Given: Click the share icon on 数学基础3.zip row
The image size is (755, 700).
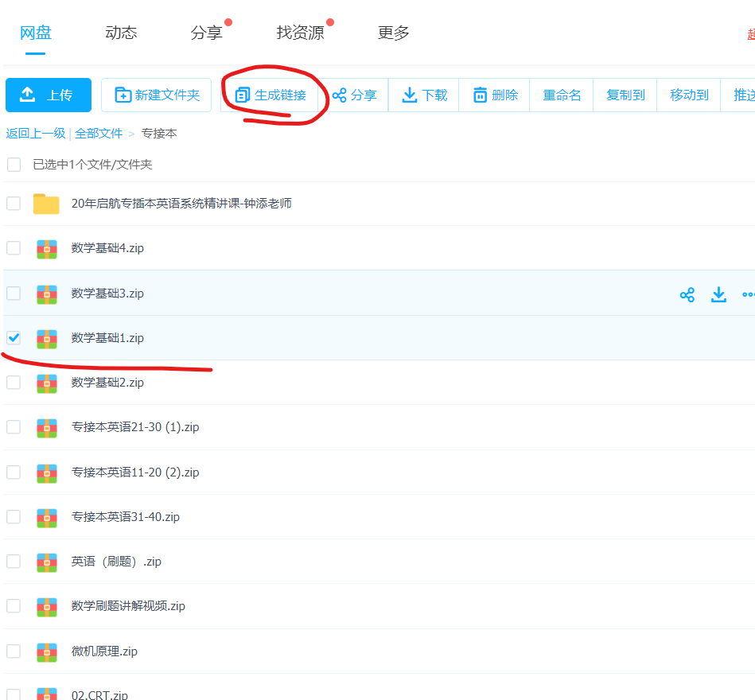Looking at the screenshot, I should (687, 294).
